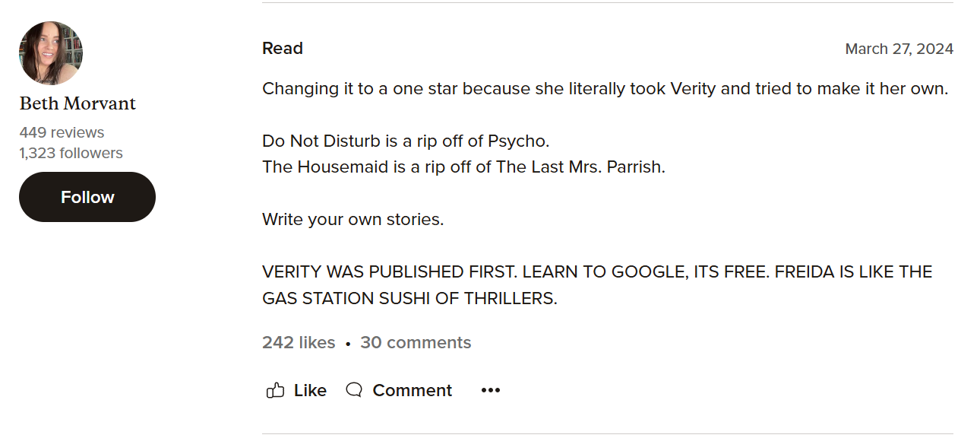Click the line about Do Not Disturb
The height and width of the screenshot is (438, 980).
coord(405,141)
